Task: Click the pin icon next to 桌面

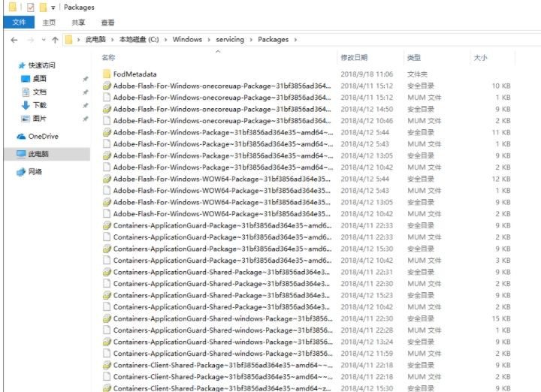Action: click(x=85, y=79)
